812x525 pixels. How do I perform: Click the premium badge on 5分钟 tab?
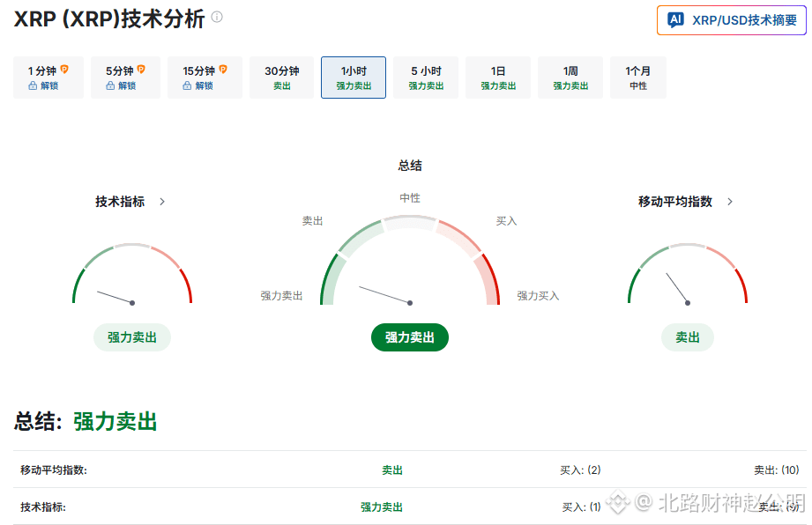[141, 70]
